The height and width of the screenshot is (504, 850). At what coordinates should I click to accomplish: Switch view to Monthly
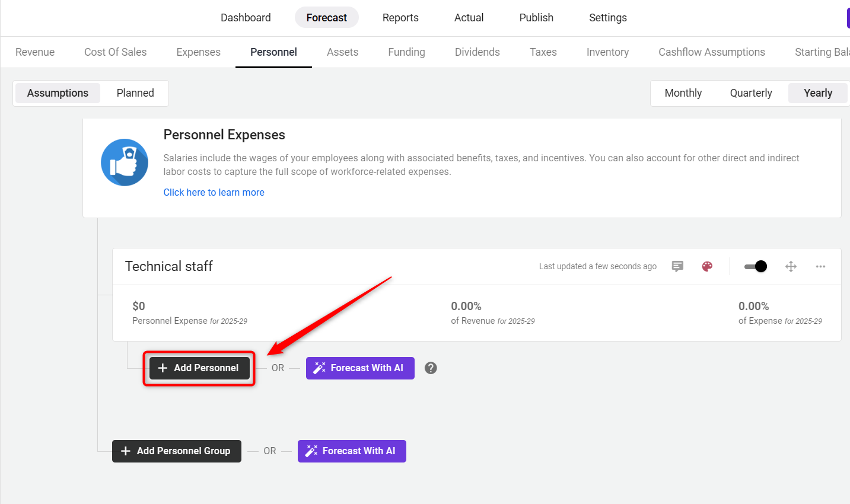(x=683, y=93)
